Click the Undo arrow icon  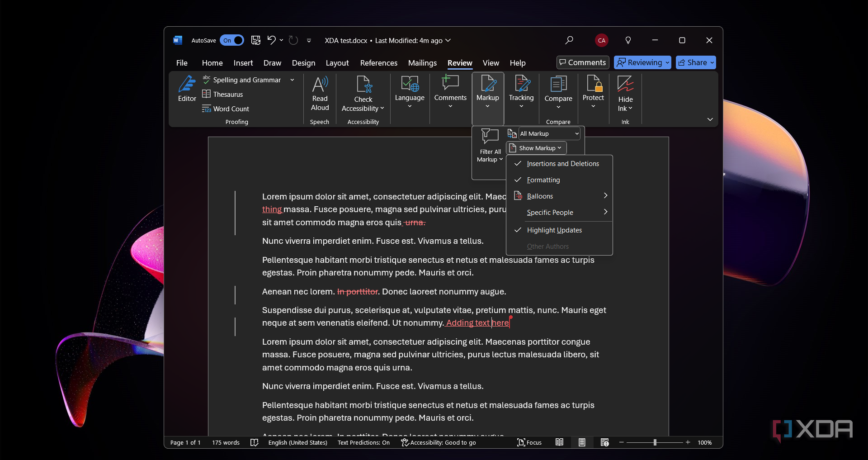tap(271, 40)
